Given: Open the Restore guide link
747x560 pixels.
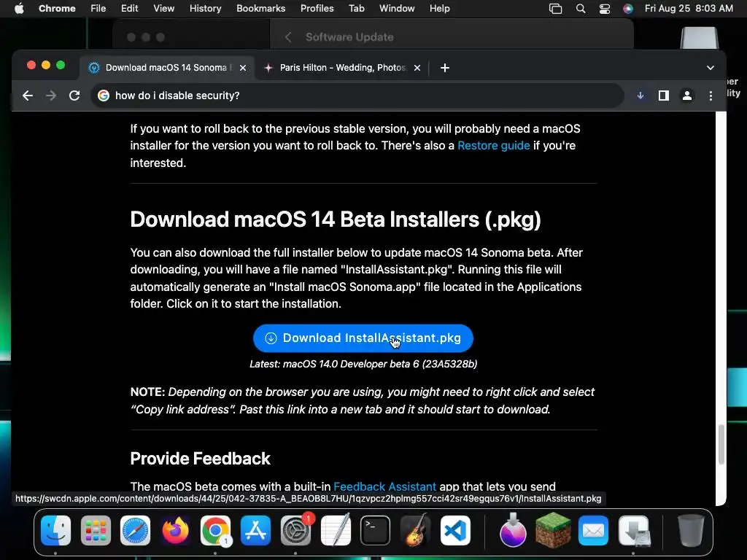Looking at the screenshot, I should (494, 146).
